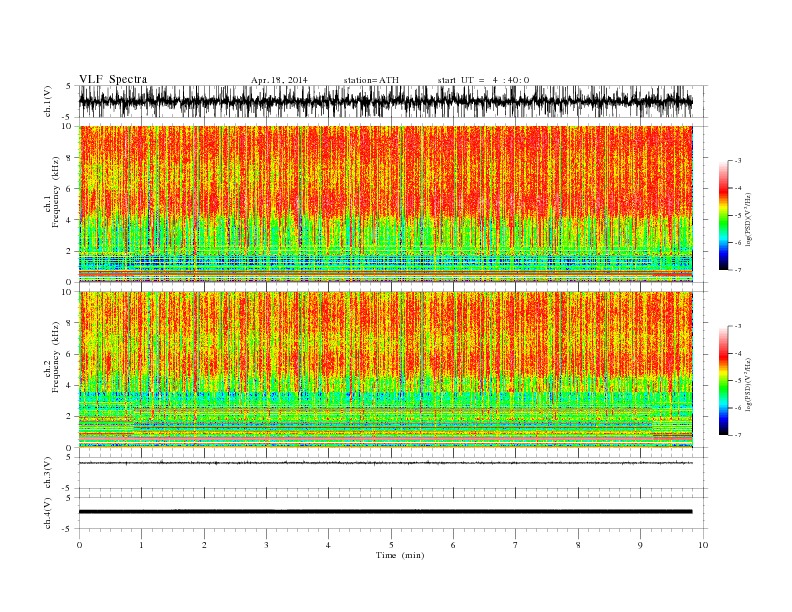Click the 'ch.3(V)' axis label

click(x=47, y=473)
